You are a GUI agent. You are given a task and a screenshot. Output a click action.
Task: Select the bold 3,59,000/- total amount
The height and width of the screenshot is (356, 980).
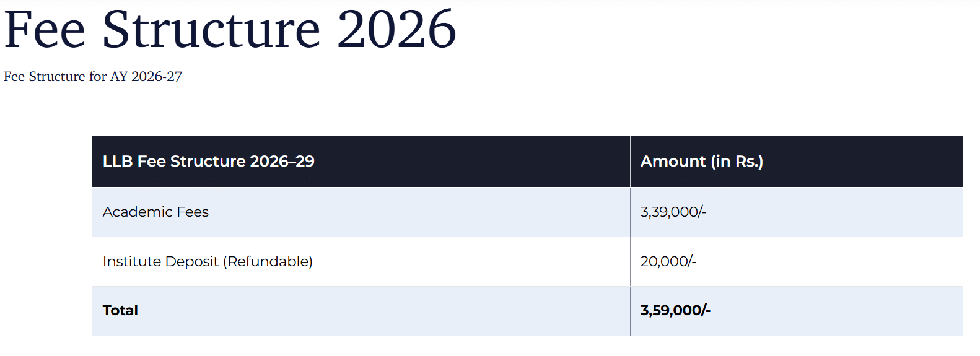coord(675,311)
